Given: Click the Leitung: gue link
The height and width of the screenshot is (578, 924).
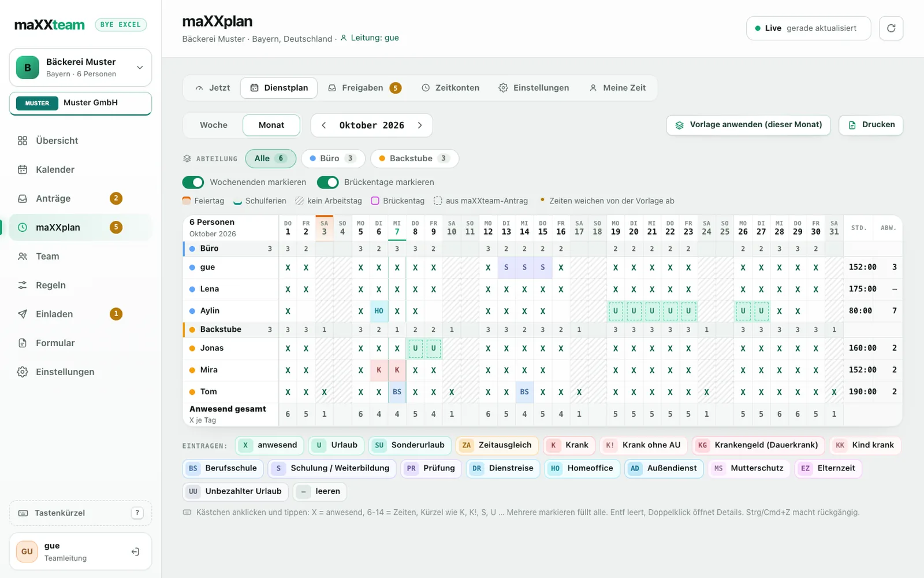Looking at the screenshot, I should [x=370, y=38].
